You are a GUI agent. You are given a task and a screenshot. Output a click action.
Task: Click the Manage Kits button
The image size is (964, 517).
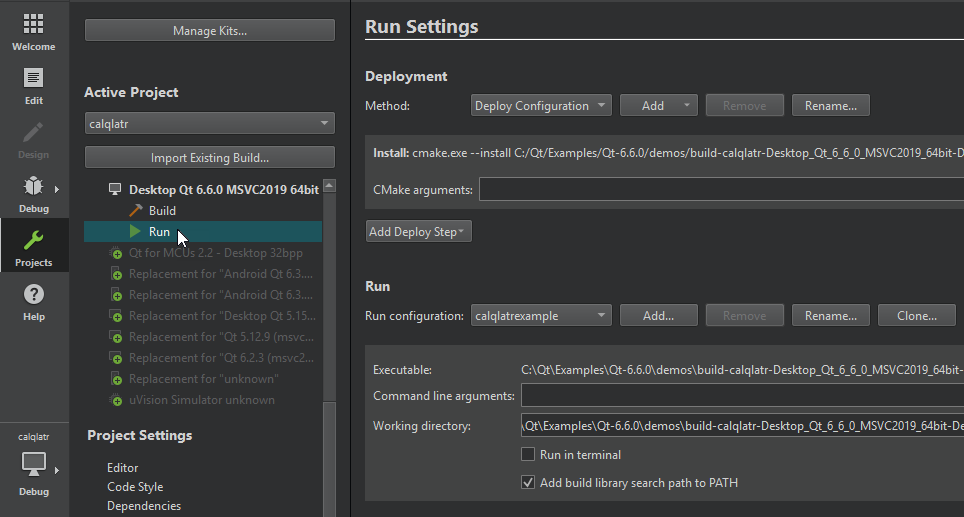pyautogui.click(x=209, y=31)
